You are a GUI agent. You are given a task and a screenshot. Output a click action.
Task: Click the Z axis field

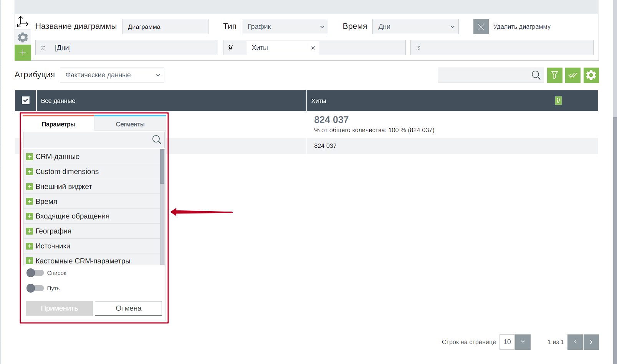pyautogui.click(x=502, y=48)
